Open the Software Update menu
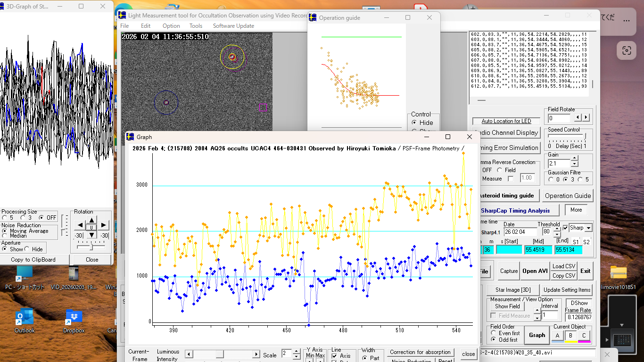Image resolution: width=644 pixels, height=362 pixels. click(233, 26)
